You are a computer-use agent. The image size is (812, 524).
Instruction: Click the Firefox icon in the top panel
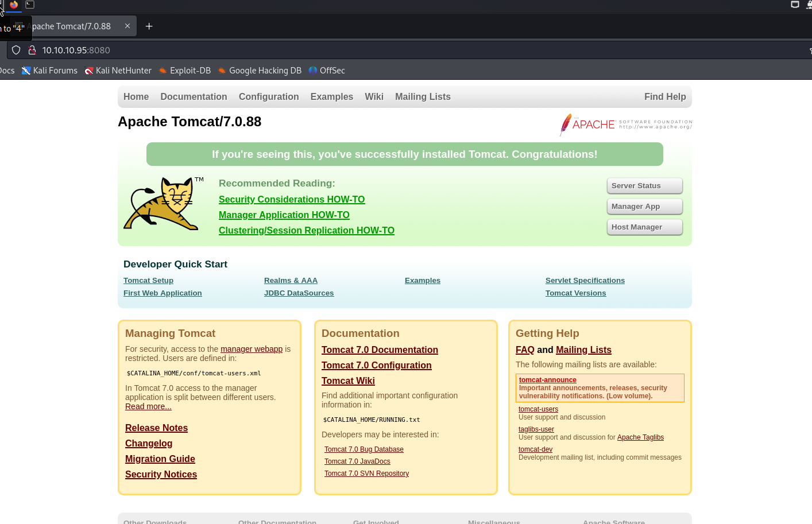[x=14, y=5]
